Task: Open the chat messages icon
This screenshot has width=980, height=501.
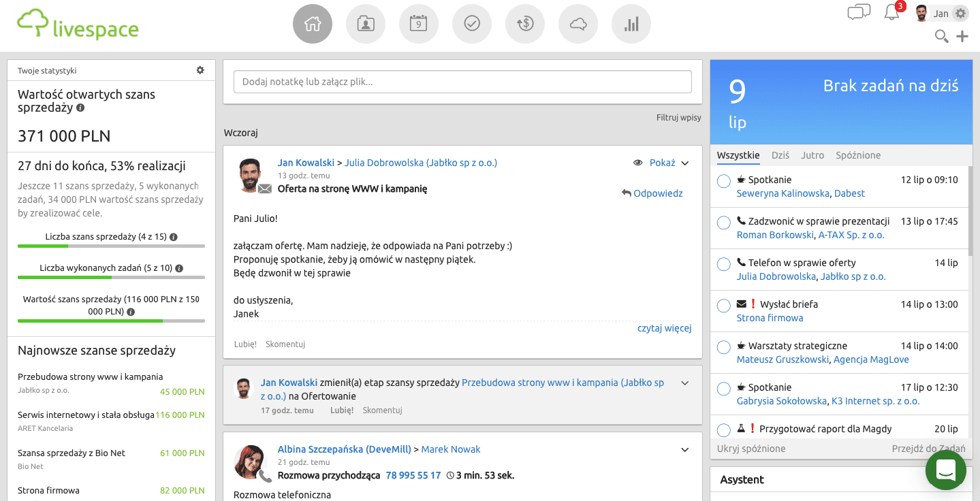Action: (859, 13)
